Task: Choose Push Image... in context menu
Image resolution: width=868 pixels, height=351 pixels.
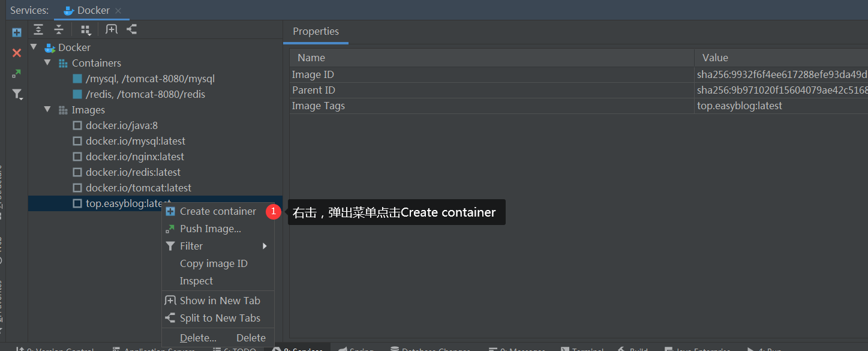Action: (x=210, y=229)
